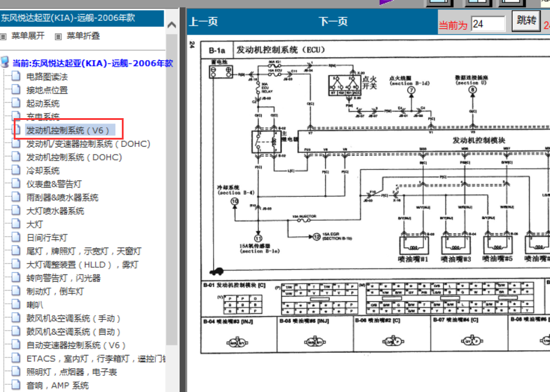Viewport: 550px width, 392px height.
Task: Click the 点火开关 label in the diagram
Action: pos(370,83)
